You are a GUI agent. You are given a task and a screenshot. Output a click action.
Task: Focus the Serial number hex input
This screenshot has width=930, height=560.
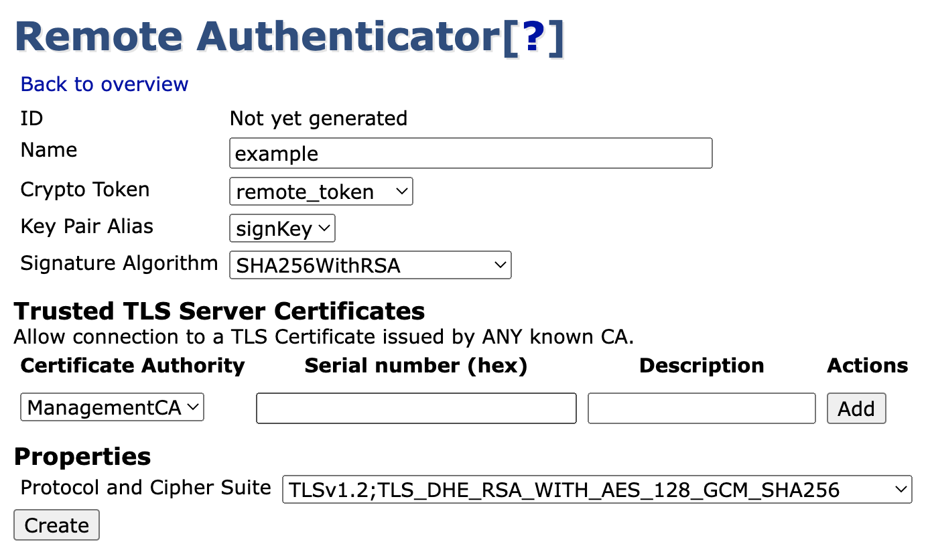pos(416,409)
